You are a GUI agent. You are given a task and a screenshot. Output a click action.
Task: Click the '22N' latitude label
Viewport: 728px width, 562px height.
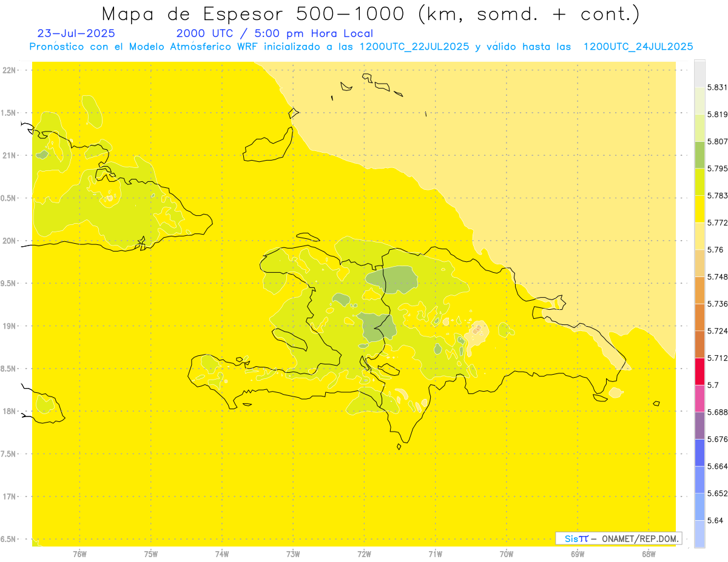9,70
